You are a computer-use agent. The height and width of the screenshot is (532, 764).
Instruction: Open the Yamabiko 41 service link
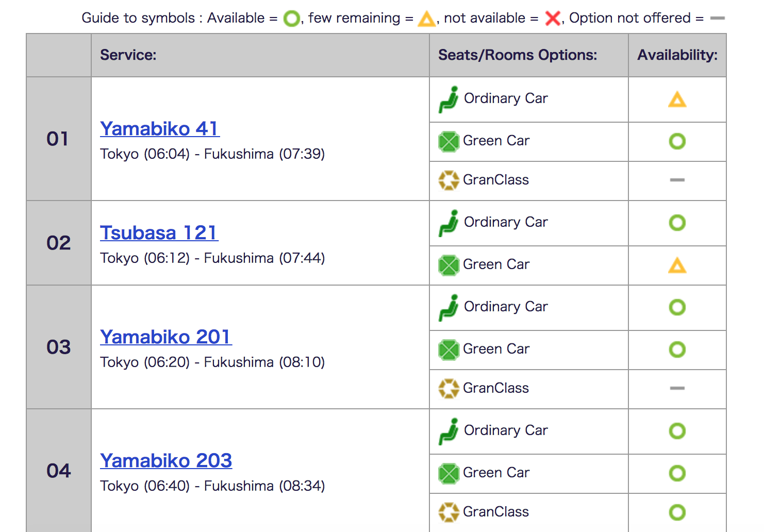pyautogui.click(x=160, y=129)
